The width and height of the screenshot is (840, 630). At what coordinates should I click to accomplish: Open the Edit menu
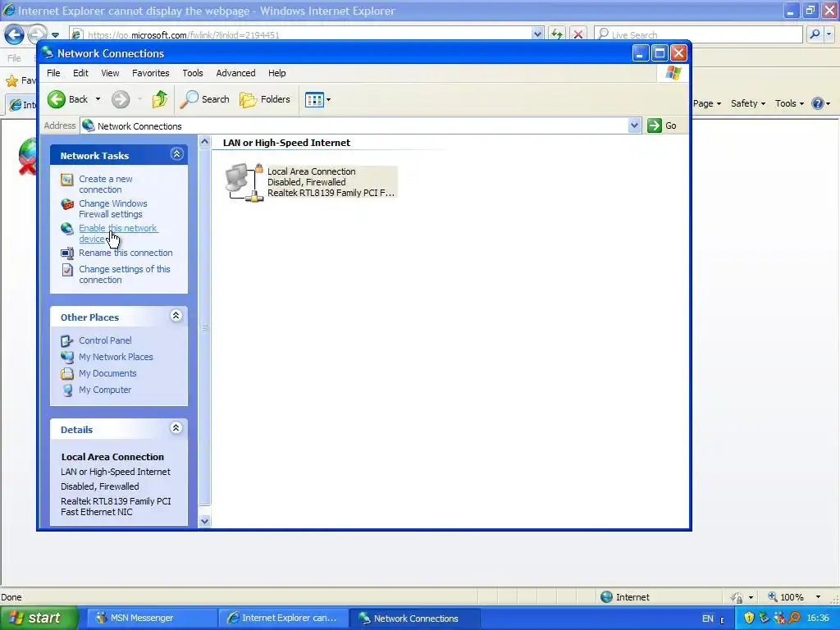point(81,73)
